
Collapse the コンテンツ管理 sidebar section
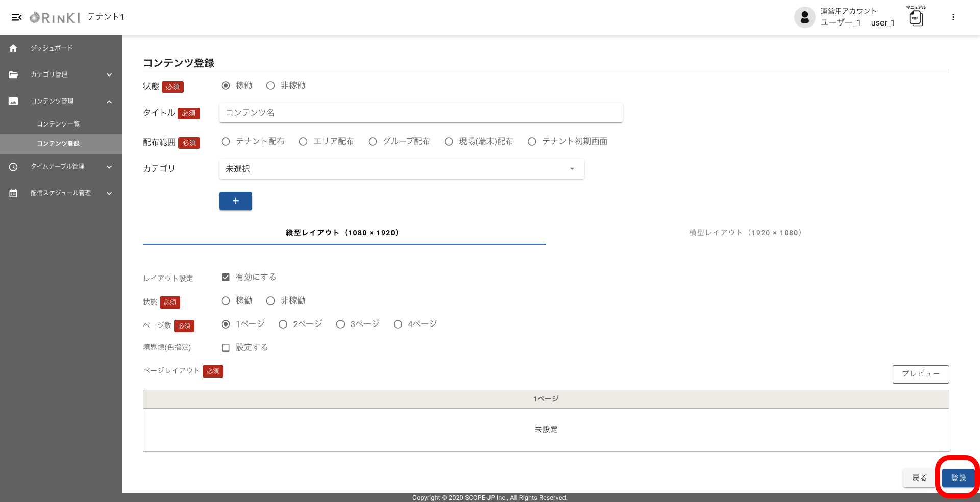click(x=109, y=102)
